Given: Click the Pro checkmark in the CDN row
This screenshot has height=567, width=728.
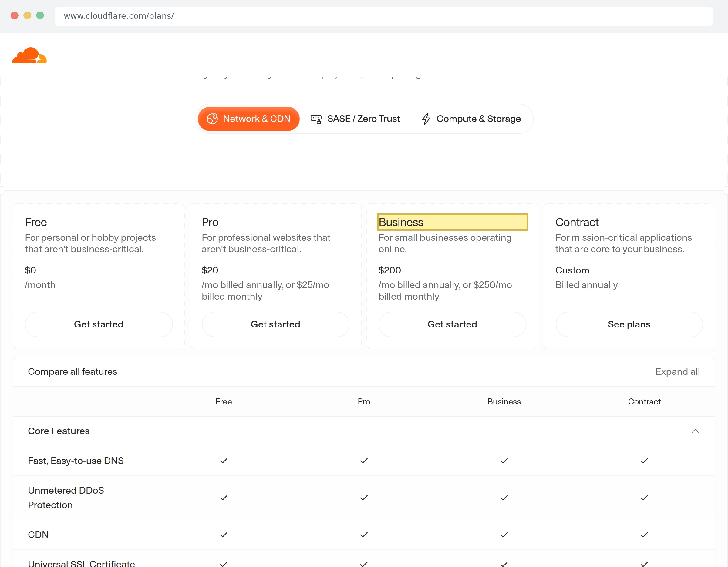Looking at the screenshot, I should point(364,535).
